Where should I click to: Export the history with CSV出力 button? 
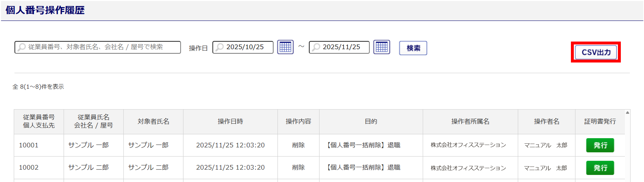596,52
